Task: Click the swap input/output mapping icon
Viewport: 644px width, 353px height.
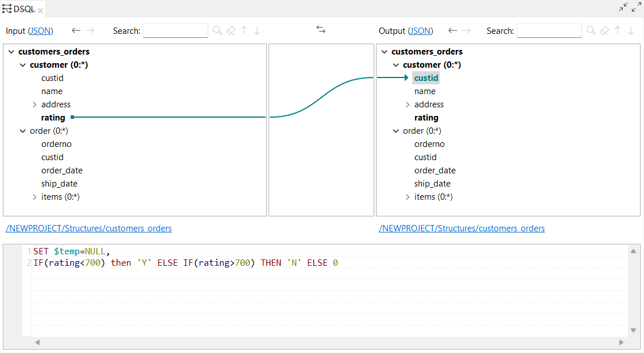Action: [x=320, y=30]
